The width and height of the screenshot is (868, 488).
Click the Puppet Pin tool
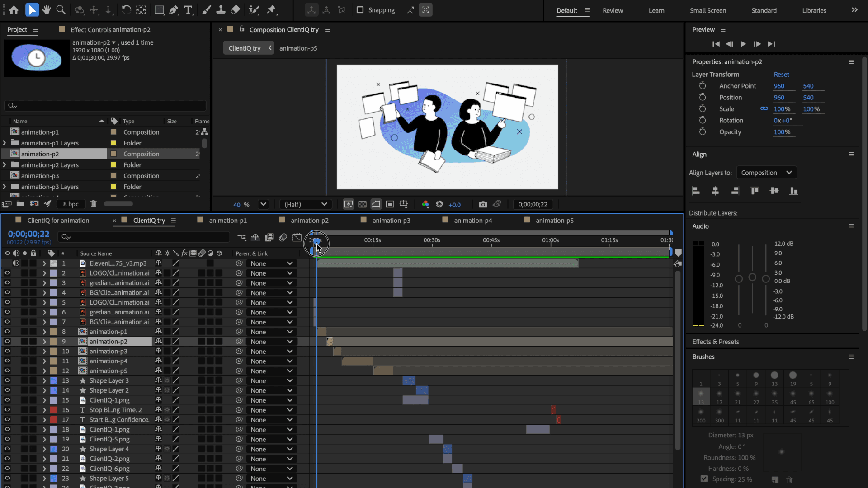pyautogui.click(x=271, y=10)
